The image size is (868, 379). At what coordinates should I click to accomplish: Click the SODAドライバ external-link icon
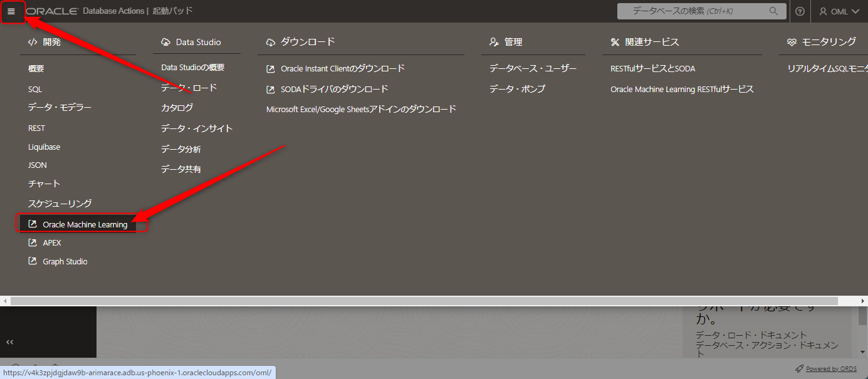[x=271, y=89]
